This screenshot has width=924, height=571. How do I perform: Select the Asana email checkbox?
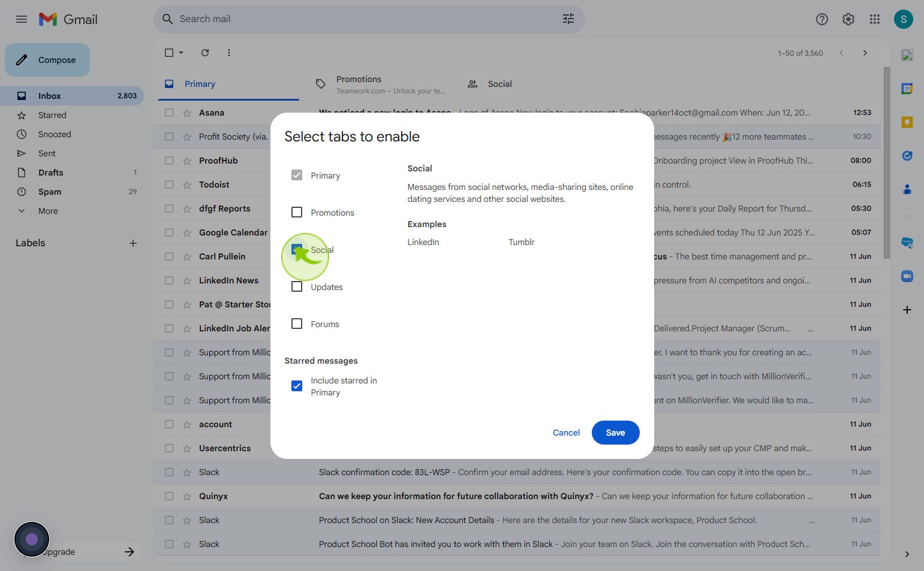[x=169, y=113]
